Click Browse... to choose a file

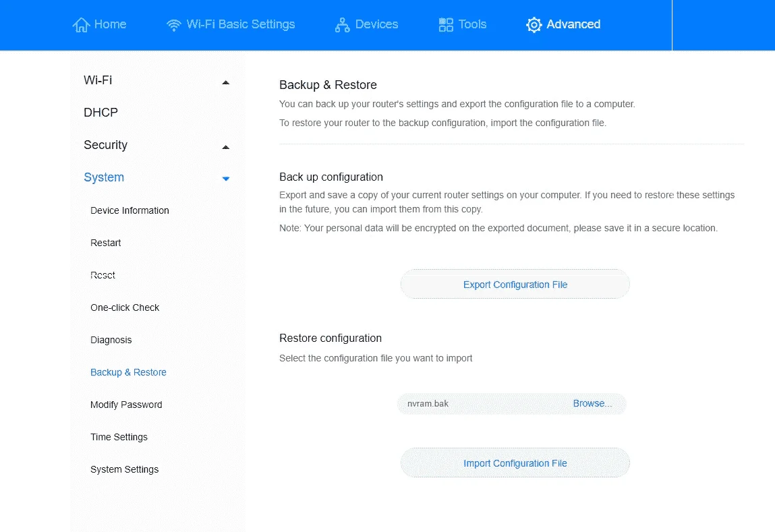(592, 404)
